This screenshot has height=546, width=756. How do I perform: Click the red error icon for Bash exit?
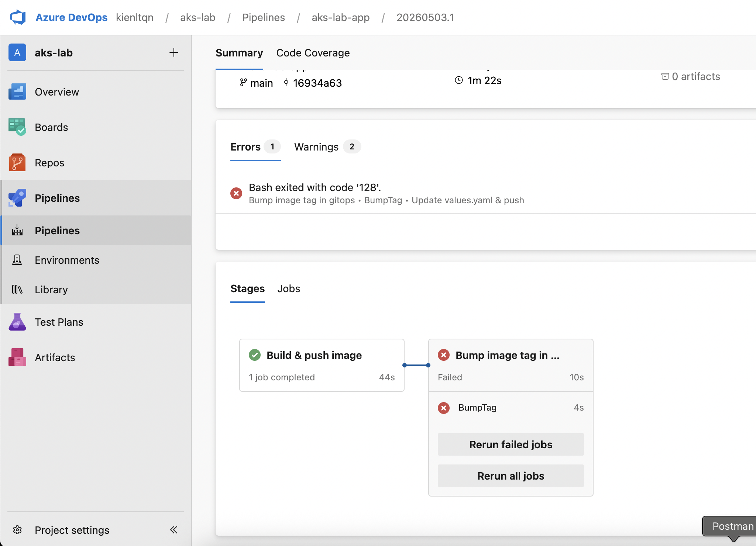236,193
